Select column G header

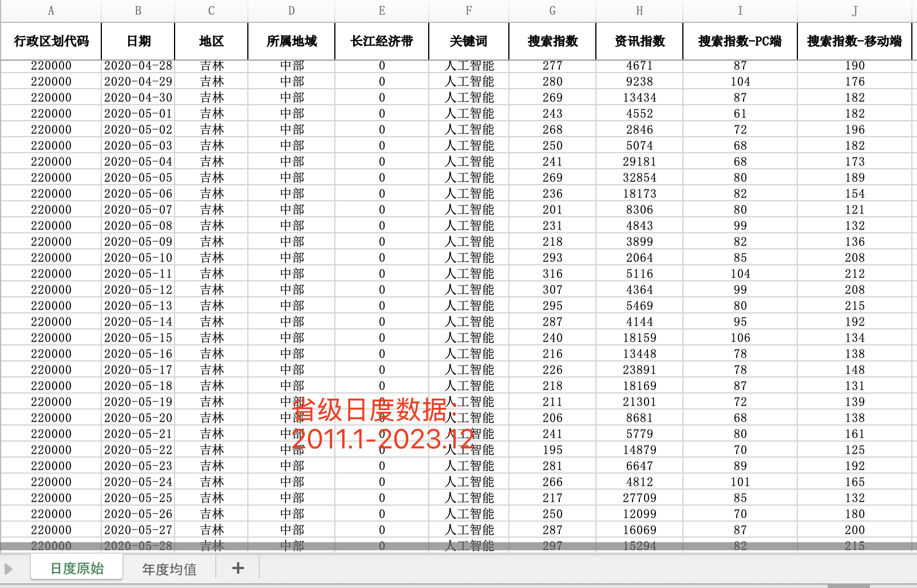point(552,11)
